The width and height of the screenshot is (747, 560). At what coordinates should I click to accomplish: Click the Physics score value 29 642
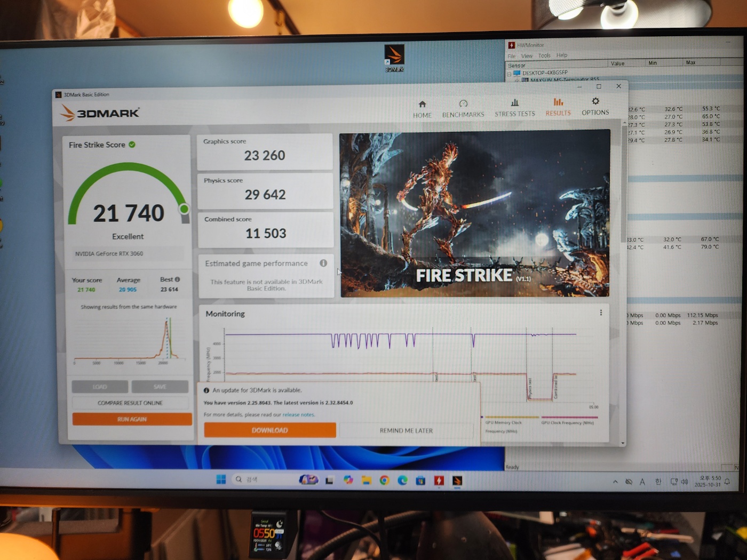click(265, 194)
